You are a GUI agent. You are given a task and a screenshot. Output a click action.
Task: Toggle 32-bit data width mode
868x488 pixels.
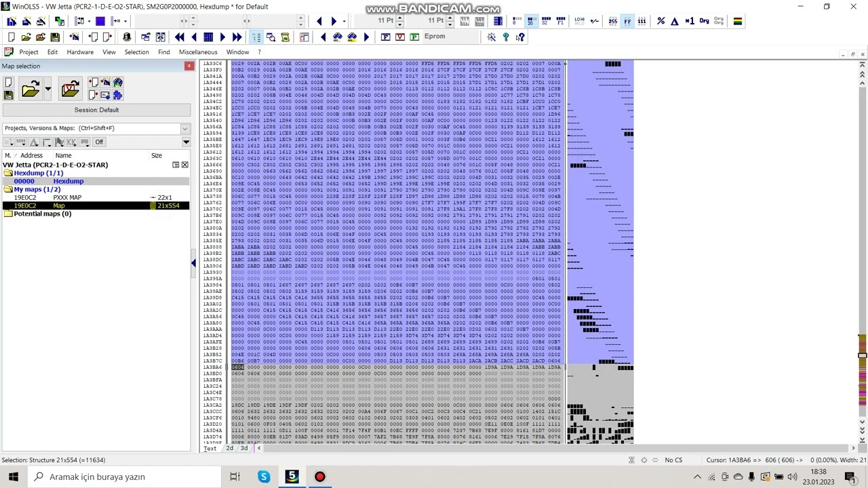coord(546,21)
